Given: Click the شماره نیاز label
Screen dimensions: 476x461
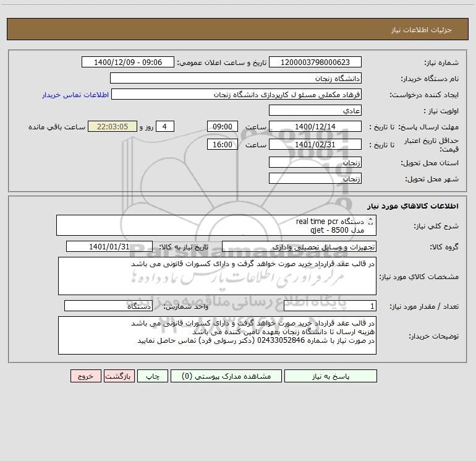Looking at the screenshot, I should tap(441, 63).
